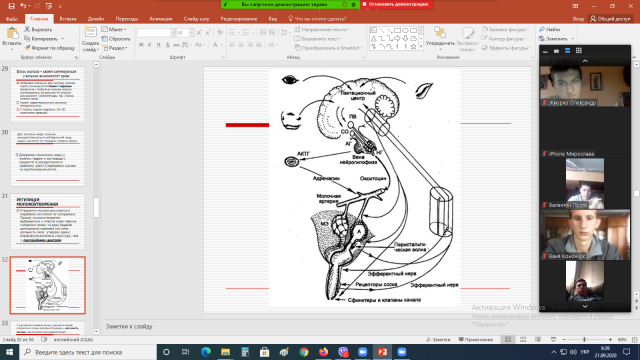Screen dimensions: 640x360
Task: Switch to the Animations ribbon tab
Action: pyautogui.click(x=160, y=19)
